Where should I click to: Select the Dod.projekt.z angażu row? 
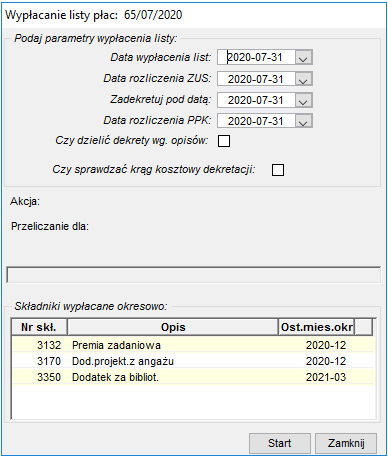[x=193, y=361]
